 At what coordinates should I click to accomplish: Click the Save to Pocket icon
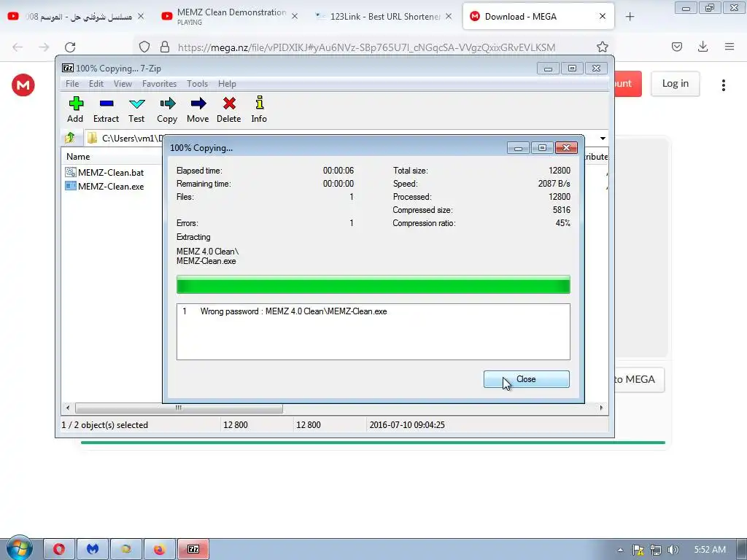(x=676, y=47)
